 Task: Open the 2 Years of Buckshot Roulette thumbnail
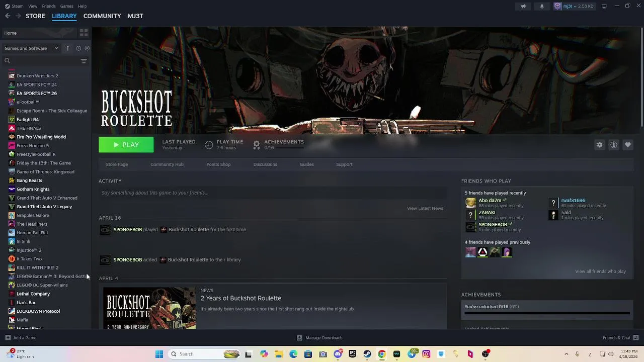[149, 308]
